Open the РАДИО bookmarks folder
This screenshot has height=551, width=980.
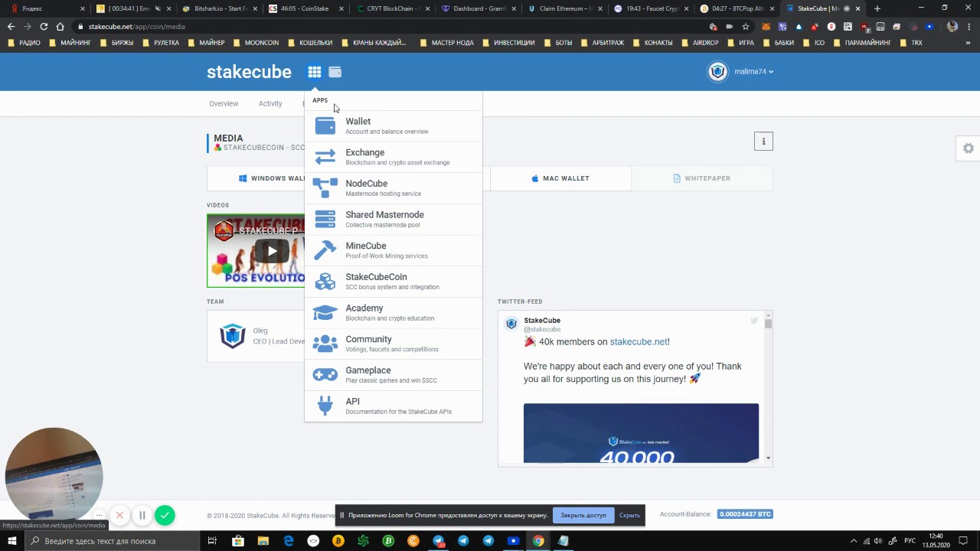click(24, 43)
